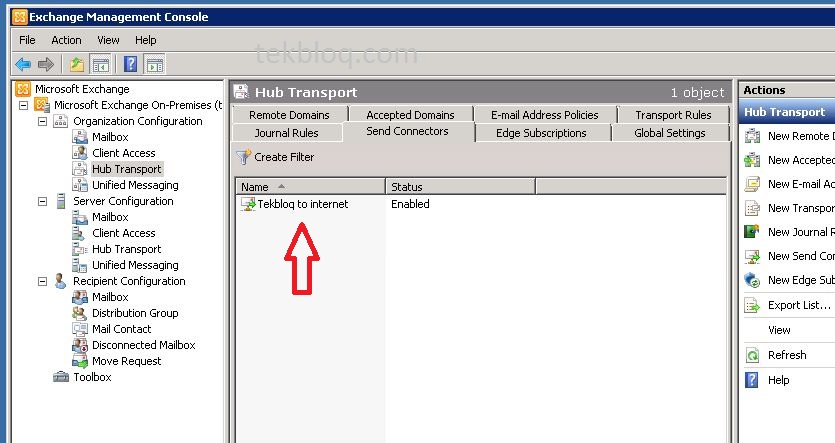Switch to the Global Settings tab
835x443 pixels.
tap(669, 133)
